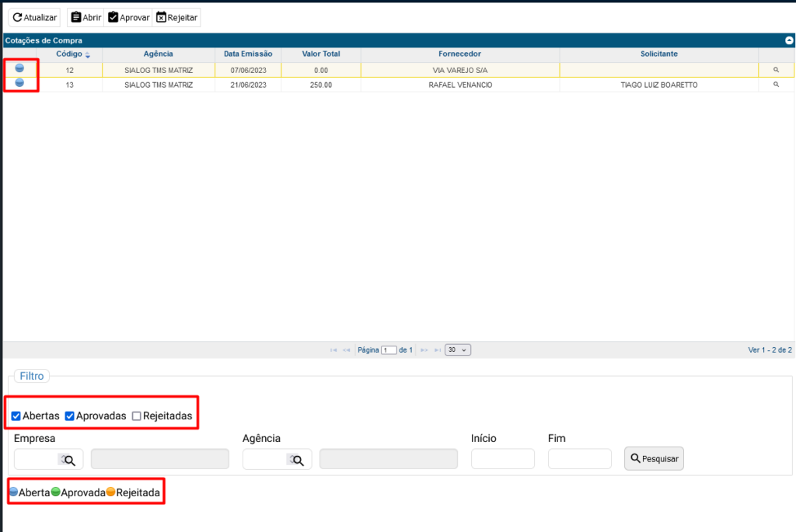
Task: Uncheck the Aprovadas filter checkbox
Action: click(x=70, y=416)
